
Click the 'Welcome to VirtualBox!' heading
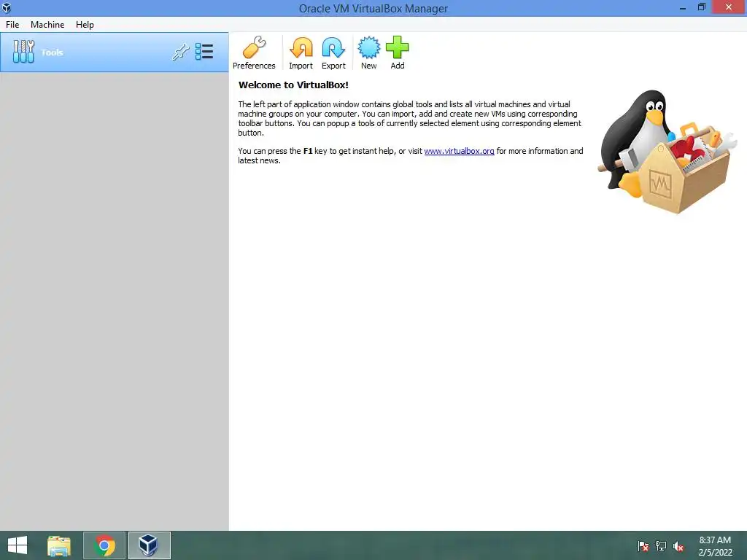(293, 85)
